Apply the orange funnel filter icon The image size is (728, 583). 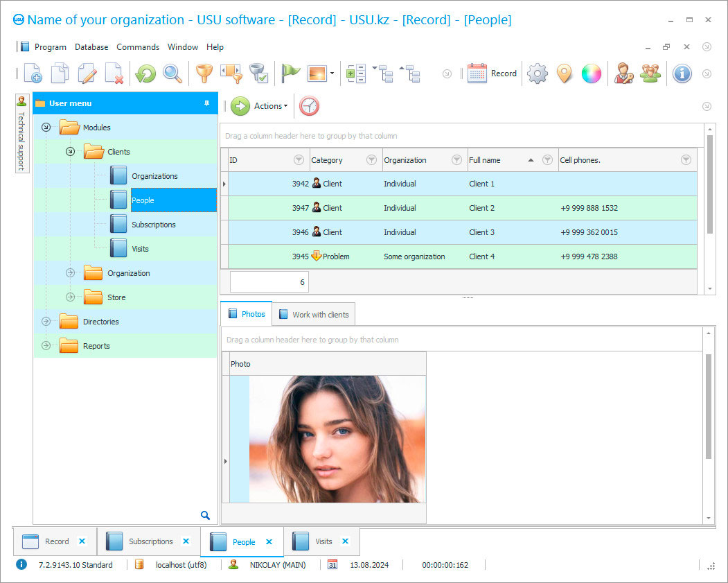(x=204, y=73)
